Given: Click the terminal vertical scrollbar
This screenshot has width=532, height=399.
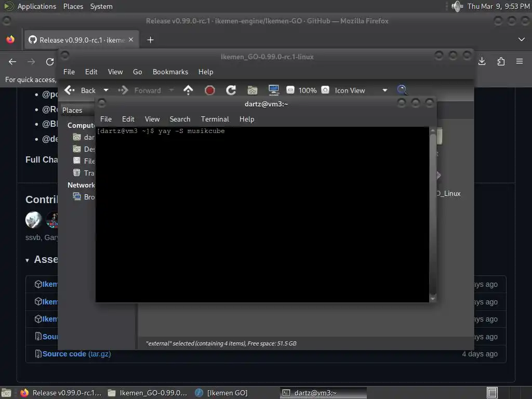Looking at the screenshot, I should coord(433,214).
